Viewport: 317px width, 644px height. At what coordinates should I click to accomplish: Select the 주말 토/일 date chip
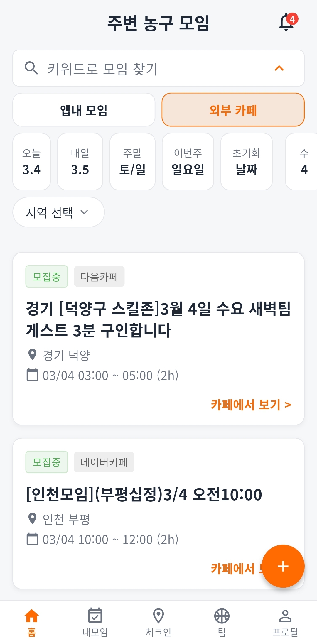coord(132,162)
